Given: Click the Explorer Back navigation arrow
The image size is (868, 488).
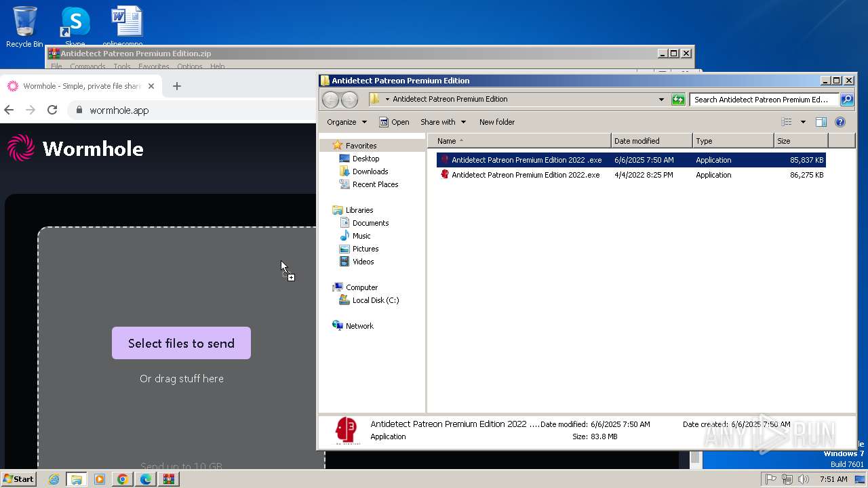Looking at the screenshot, I should tap(330, 100).
